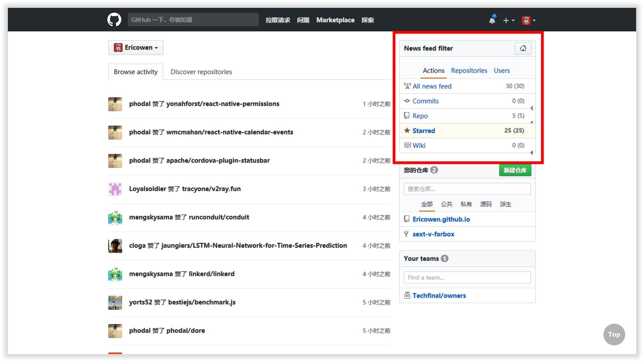This screenshot has width=644, height=362.
Task: Filter news feed by Commits
Action: click(425, 101)
